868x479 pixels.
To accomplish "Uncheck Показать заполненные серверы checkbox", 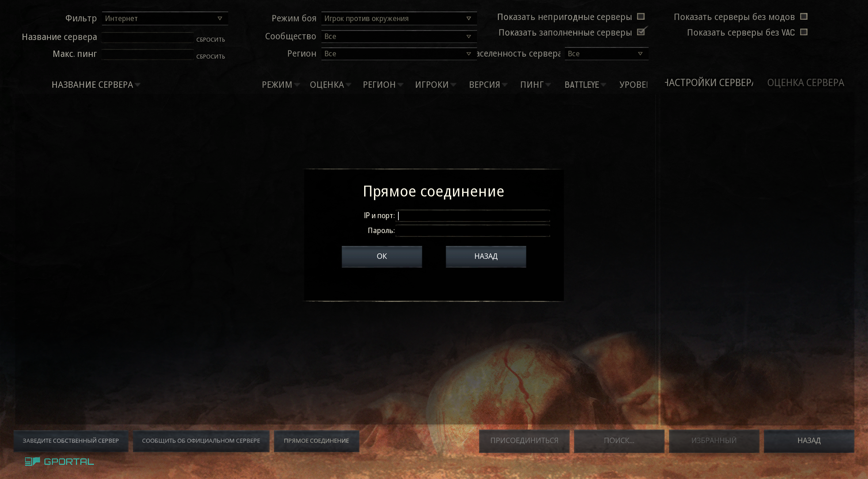I will 641,32.
